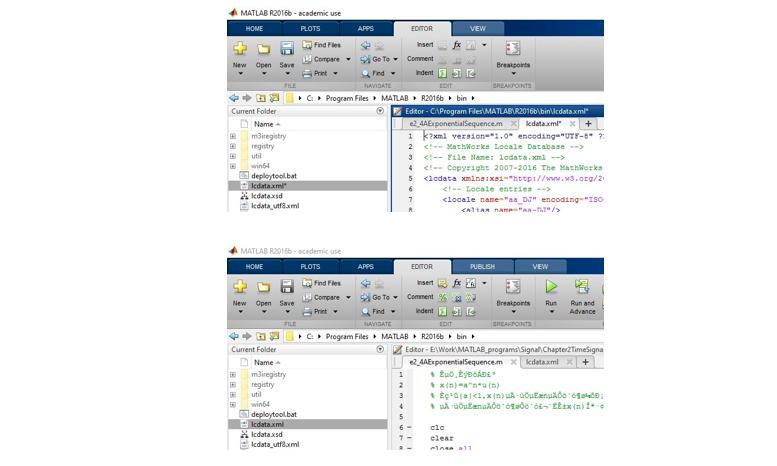Screen dimensions: 777x466
Task: Click the Save disk icon in bottom window
Action: [287, 287]
